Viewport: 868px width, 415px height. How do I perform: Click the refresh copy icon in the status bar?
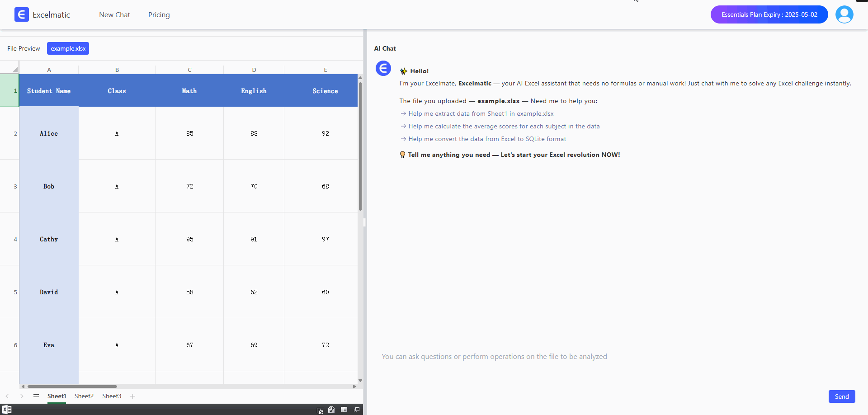pos(320,410)
